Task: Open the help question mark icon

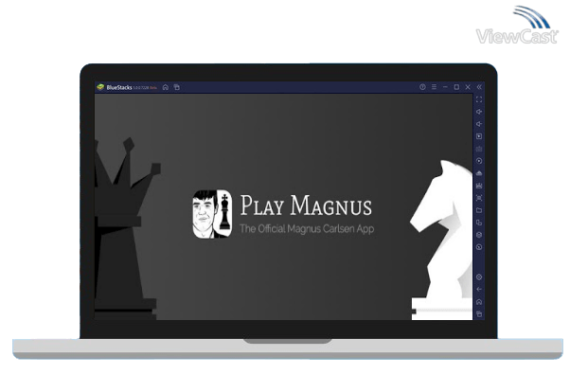Action: click(422, 87)
